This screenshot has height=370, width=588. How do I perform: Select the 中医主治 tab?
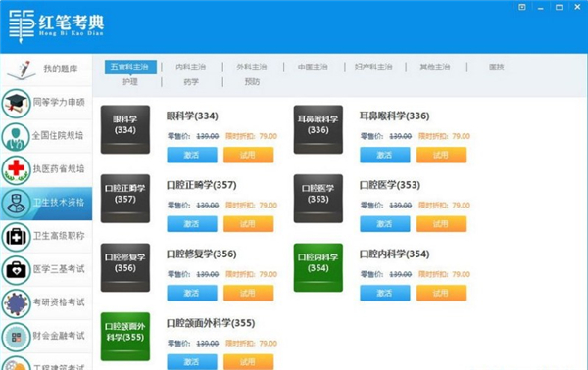tap(313, 67)
